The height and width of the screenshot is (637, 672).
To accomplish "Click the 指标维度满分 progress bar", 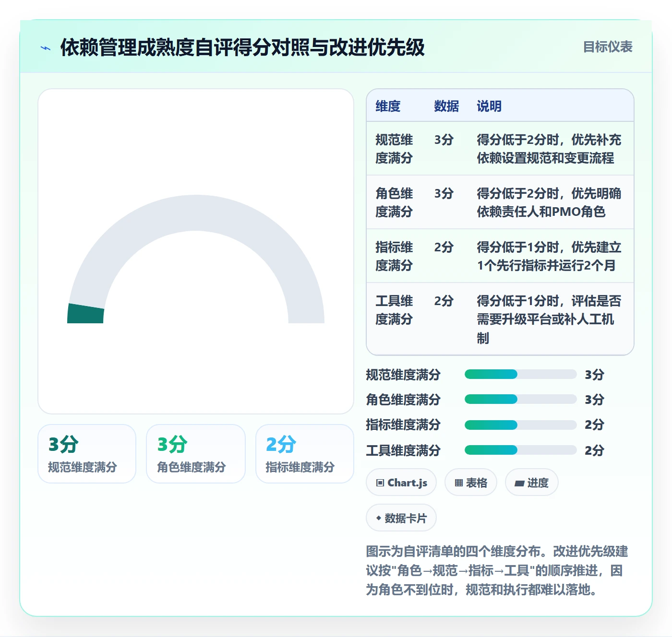I will [520, 425].
